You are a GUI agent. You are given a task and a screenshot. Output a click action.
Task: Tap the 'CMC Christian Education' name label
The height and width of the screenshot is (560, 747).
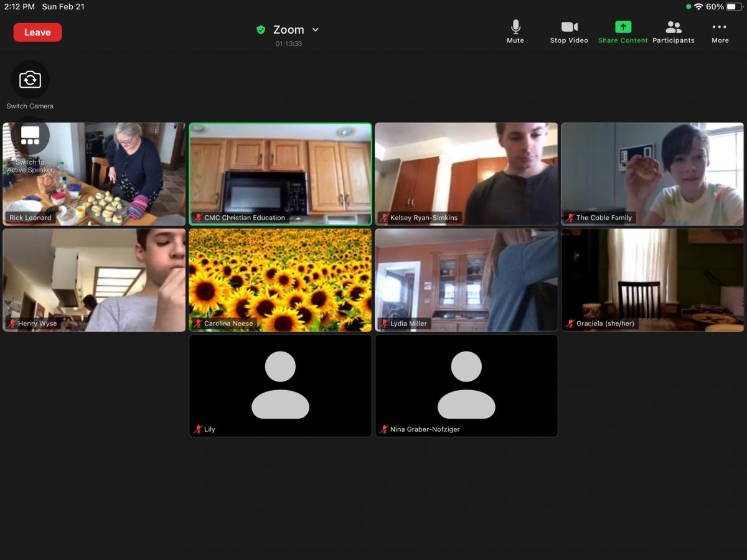(x=245, y=218)
